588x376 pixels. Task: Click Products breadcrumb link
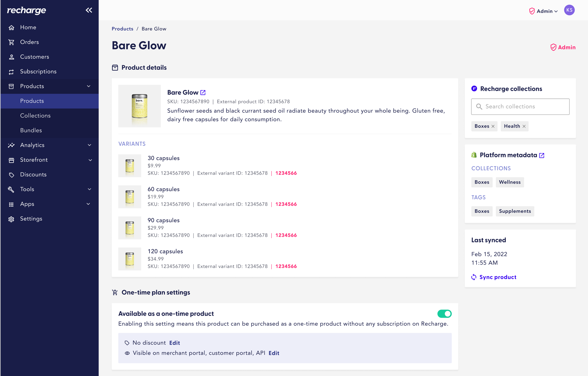point(122,29)
